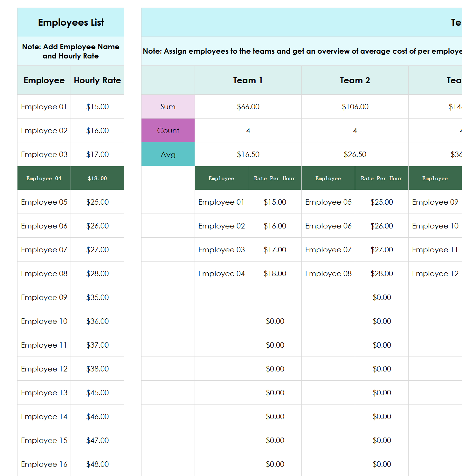Click the teams assignment note text
The image size is (462, 476).
[302, 51]
